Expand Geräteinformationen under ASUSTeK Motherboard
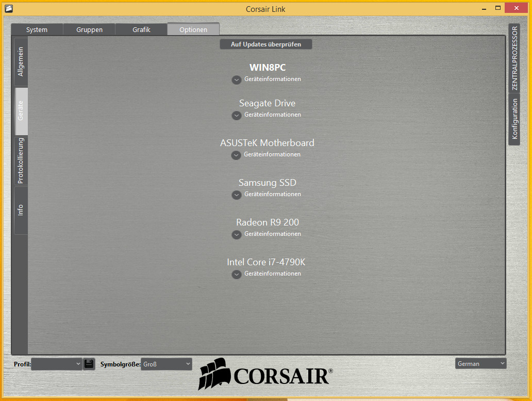Viewport: 532px width, 401px height. point(236,155)
